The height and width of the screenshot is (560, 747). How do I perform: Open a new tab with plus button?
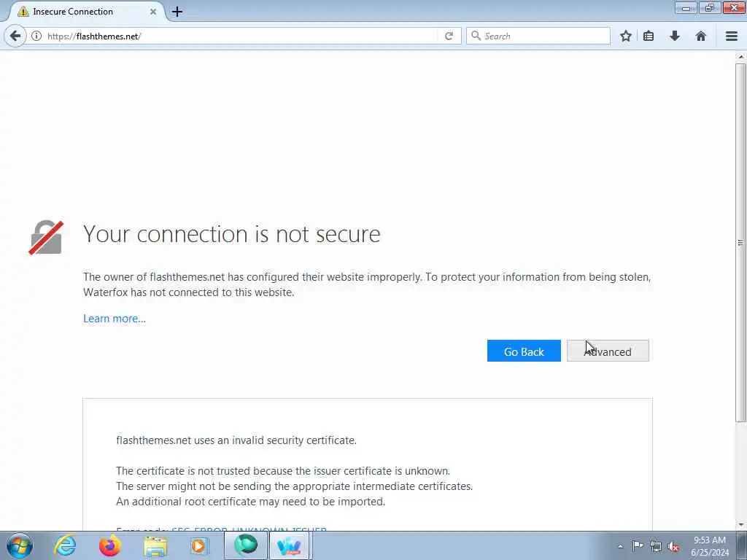tap(177, 12)
